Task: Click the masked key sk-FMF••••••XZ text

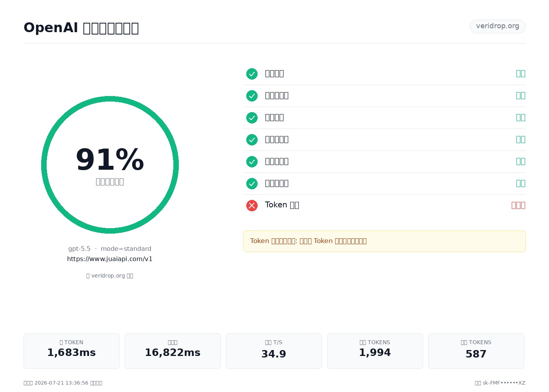Action: (504, 383)
